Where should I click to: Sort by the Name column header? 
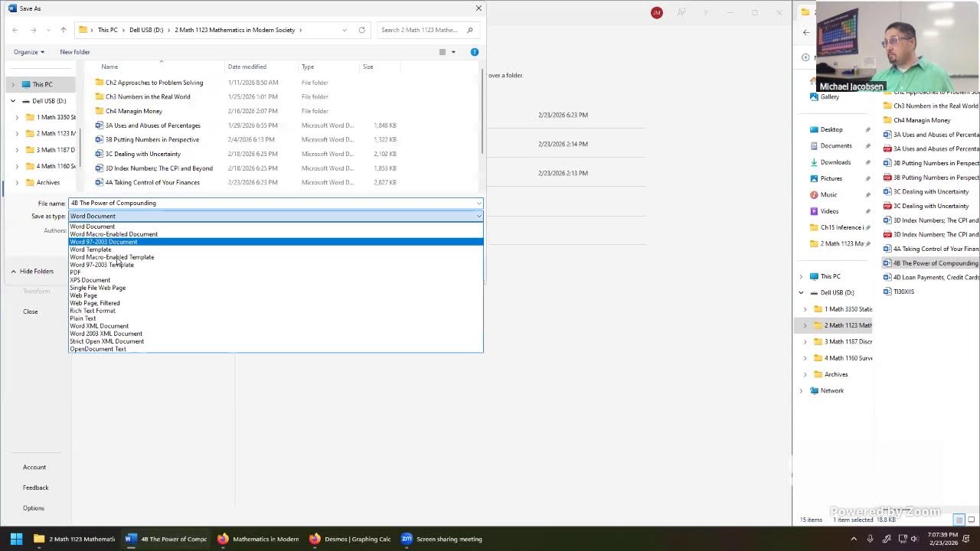pos(109,67)
